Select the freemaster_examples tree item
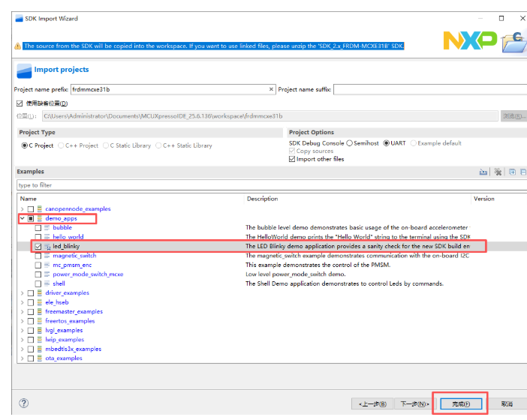The width and height of the screenshot is (527, 420). pyautogui.click(x=74, y=311)
